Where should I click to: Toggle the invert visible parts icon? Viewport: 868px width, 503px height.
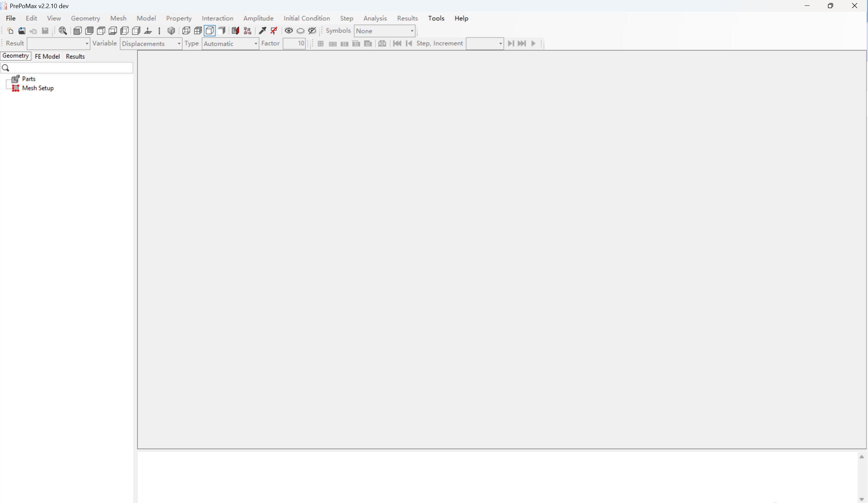point(312,31)
